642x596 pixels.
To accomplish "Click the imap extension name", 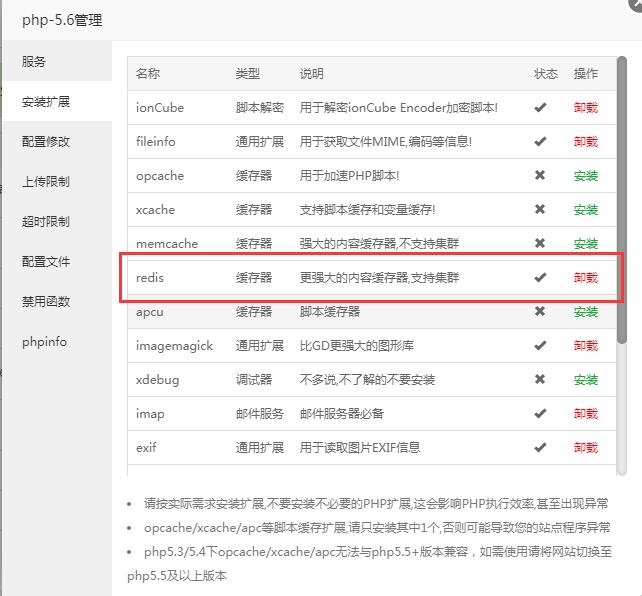I will tap(150, 414).
